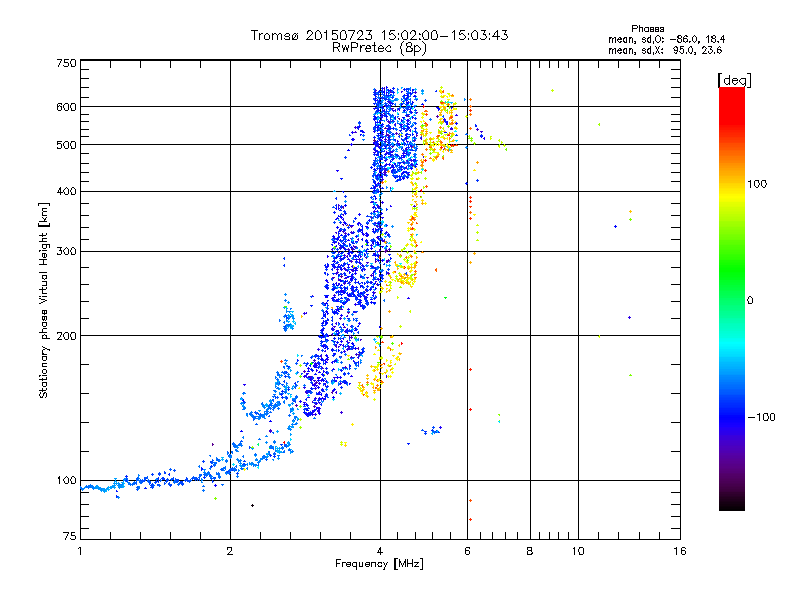800x600 pixels.
Task: Click x-axis tick label '16'
Action: [680, 551]
